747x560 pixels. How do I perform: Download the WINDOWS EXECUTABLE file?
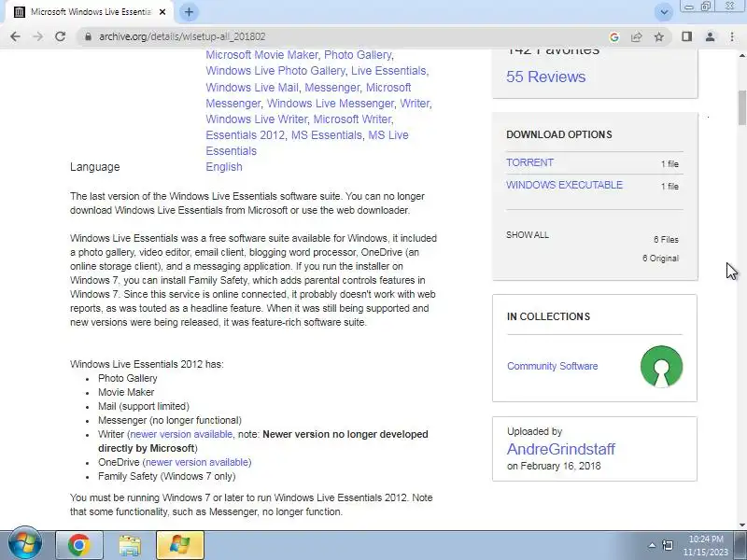pyautogui.click(x=564, y=185)
